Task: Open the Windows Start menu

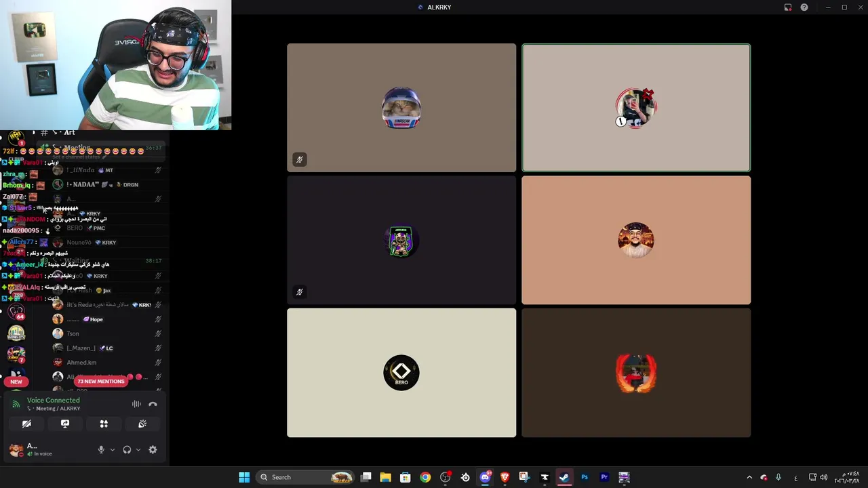Action: [x=244, y=477]
